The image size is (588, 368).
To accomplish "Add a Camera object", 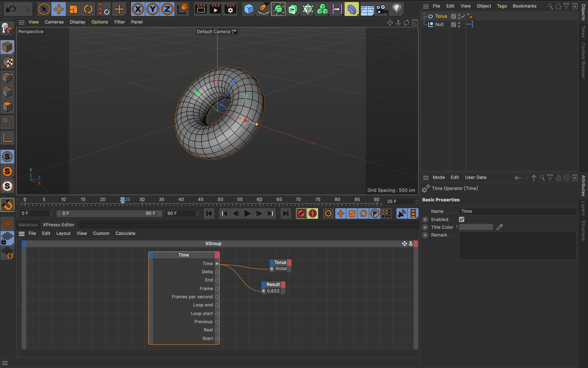I will (382, 9).
